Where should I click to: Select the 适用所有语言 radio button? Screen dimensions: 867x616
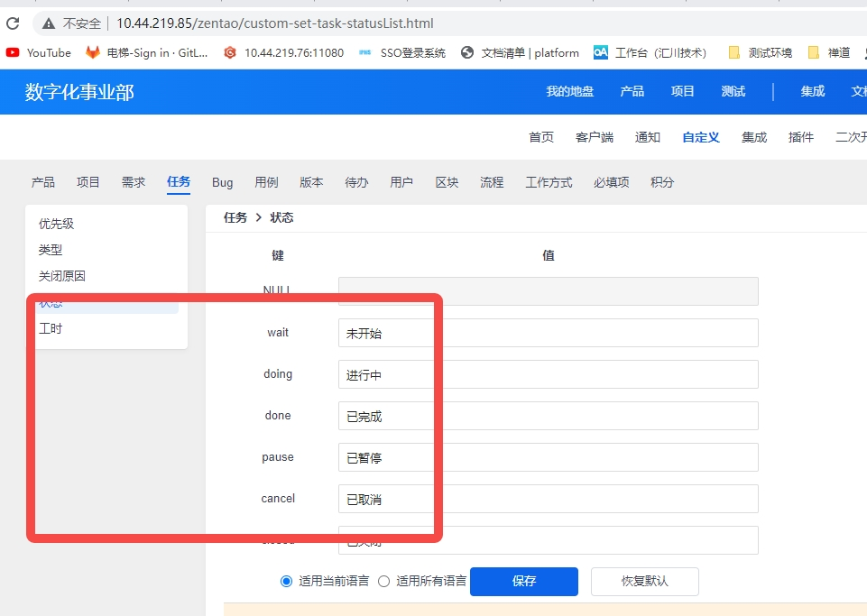coord(383,582)
